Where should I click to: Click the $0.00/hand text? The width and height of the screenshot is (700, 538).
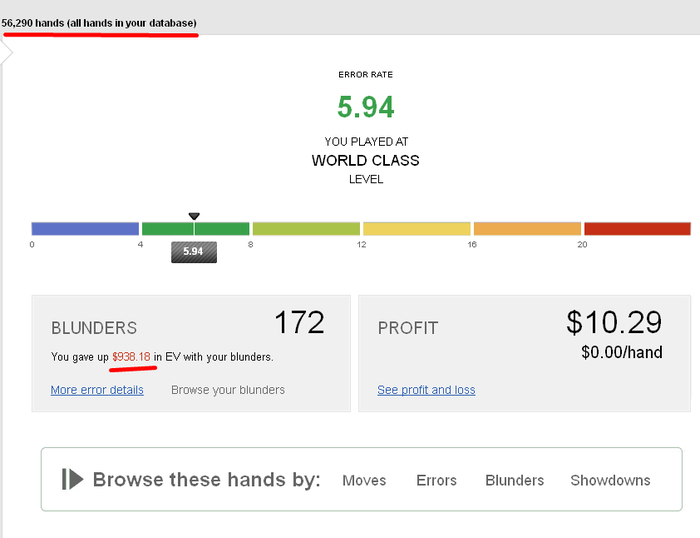[621, 352]
